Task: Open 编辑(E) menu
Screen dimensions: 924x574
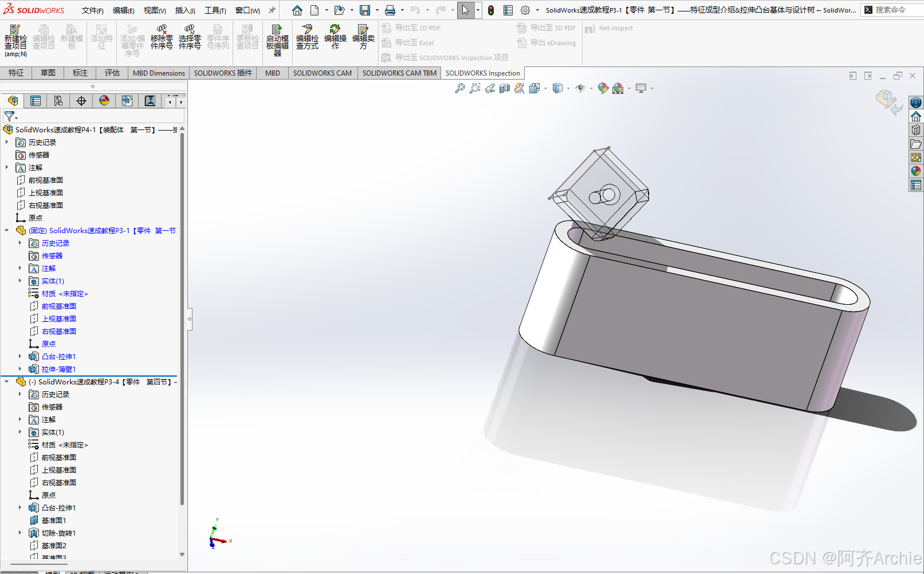Action: (123, 10)
